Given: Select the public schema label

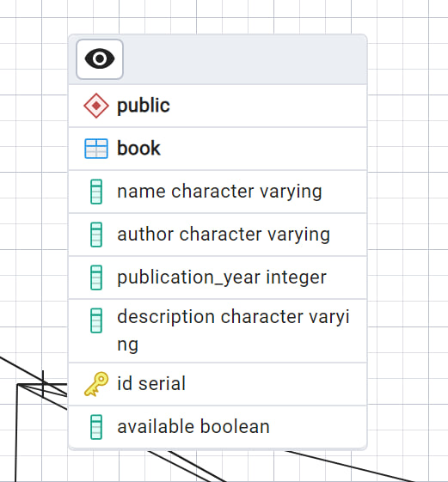Looking at the screenshot, I should point(144,106).
